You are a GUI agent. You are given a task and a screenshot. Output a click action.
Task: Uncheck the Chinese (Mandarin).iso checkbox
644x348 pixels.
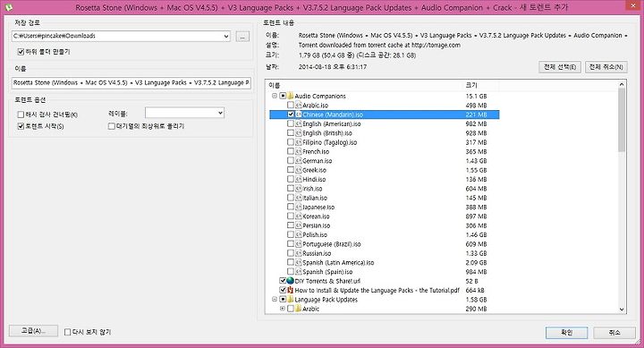[291, 115]
